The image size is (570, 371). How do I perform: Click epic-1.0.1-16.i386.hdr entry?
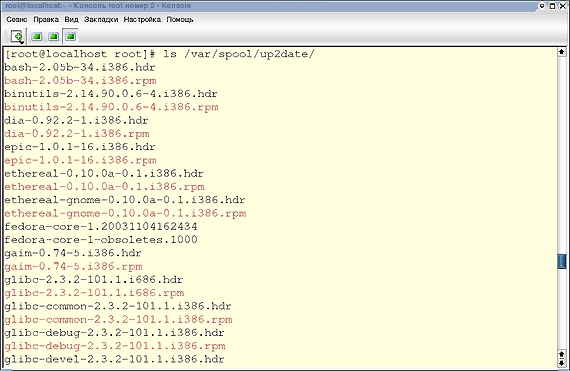(80, 147)
